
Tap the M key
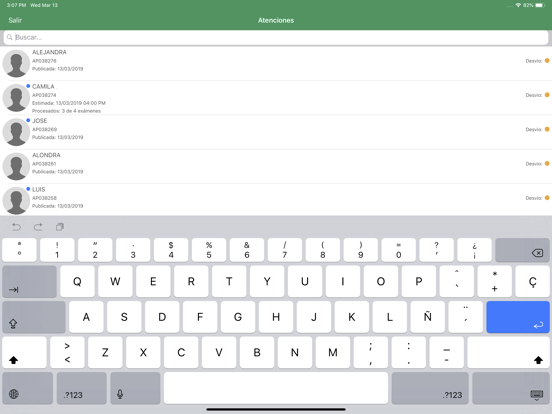(x=333, y=352)
